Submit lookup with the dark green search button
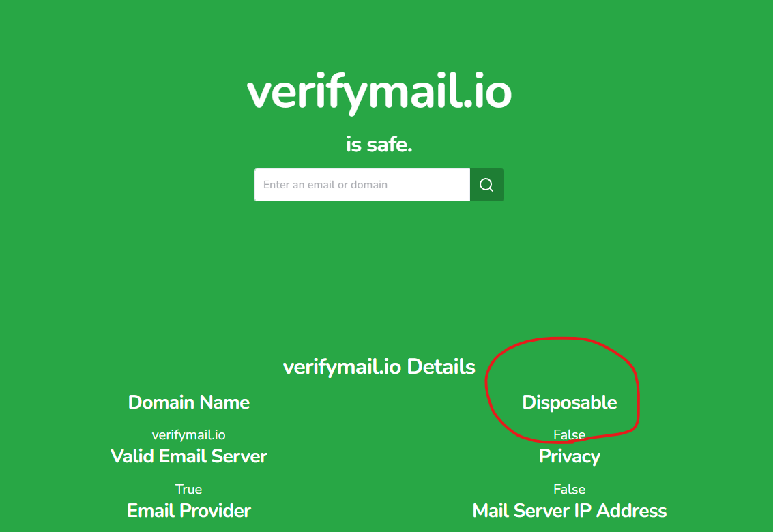This screenshot has height=532, width=773. pos(486,185)
